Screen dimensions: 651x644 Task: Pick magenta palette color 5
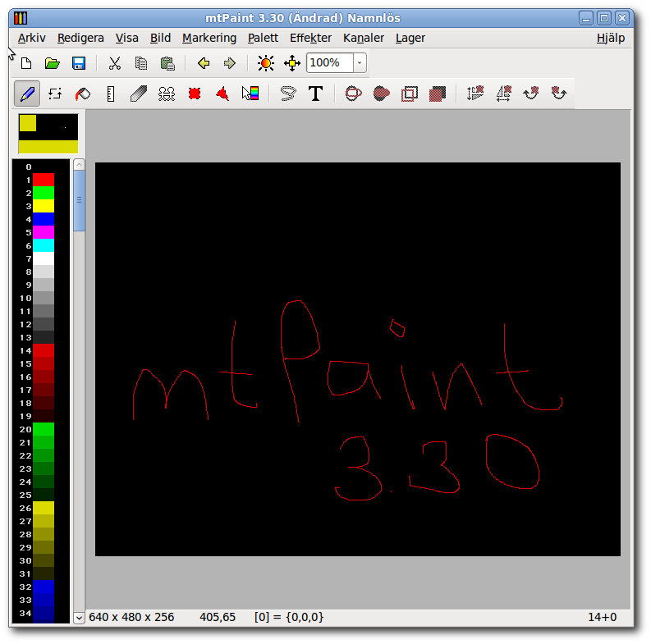(44, 232)
